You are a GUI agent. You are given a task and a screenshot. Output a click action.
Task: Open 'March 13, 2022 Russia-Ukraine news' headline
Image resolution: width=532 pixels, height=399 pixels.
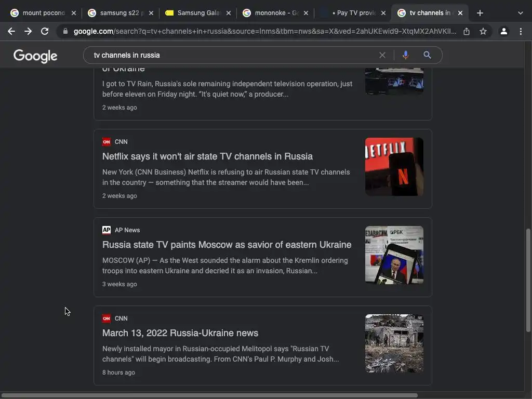click(x=180, y=333)
